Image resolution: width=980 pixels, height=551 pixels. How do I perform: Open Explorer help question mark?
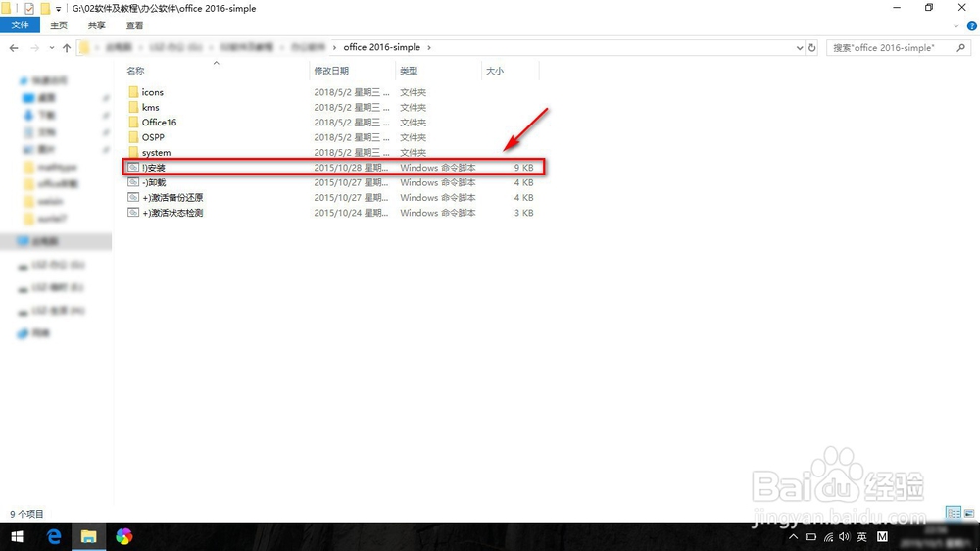(x=972, y=25)
